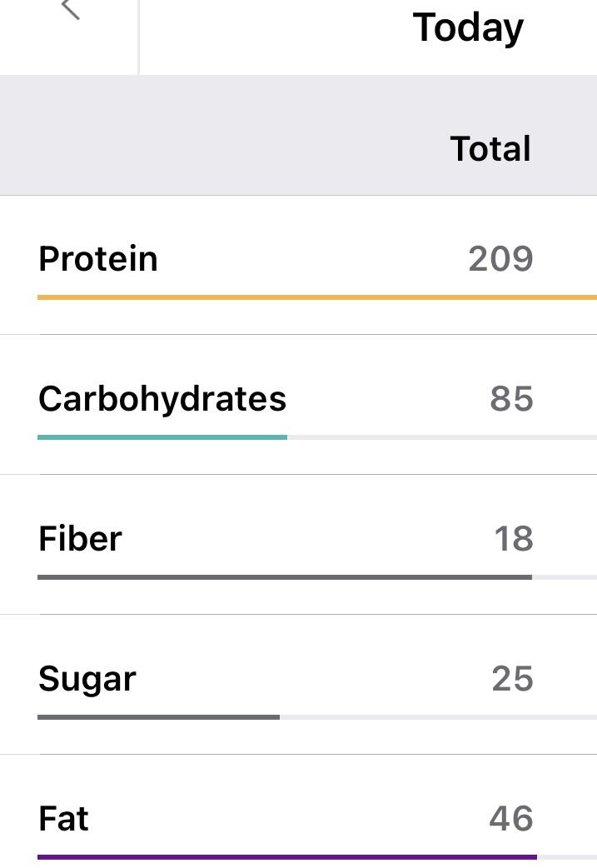Click the gray Fiber progress bar
Viewport: 597px width, 868px height.
point(284,576)
